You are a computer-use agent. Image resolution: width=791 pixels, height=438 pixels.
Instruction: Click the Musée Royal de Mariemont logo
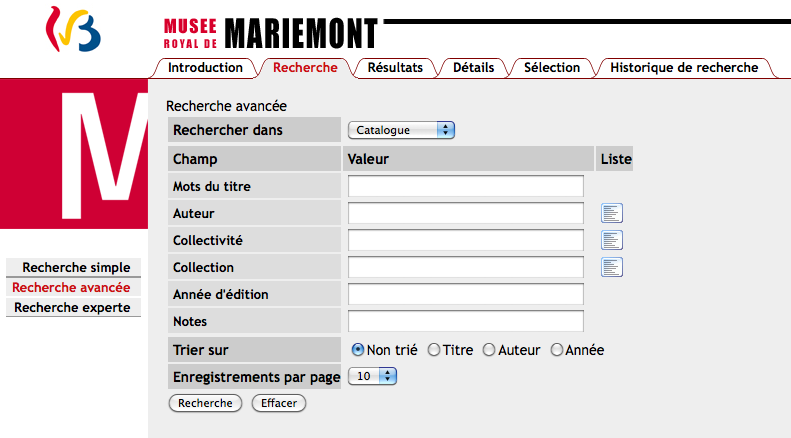(271, 33)
